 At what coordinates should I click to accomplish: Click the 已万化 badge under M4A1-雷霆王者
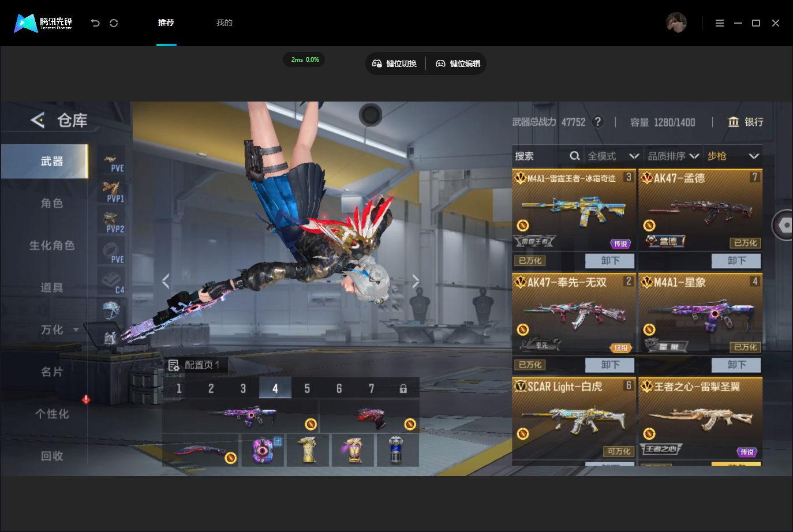[x=530, y=261]
